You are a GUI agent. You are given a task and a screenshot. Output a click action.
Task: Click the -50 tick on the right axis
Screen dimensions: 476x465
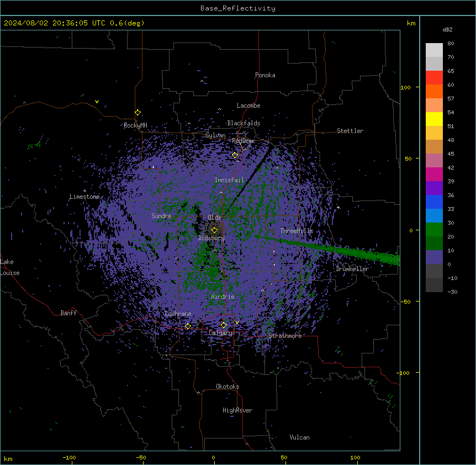click(405, 302)
